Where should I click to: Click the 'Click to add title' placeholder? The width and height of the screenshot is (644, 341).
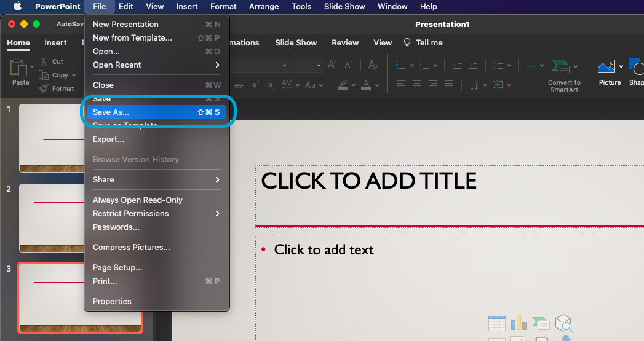point(450,196)
